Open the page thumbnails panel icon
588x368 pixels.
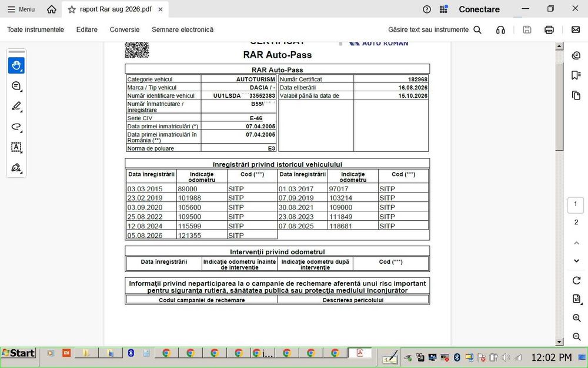pyautogui.click(x=576, y=95)
